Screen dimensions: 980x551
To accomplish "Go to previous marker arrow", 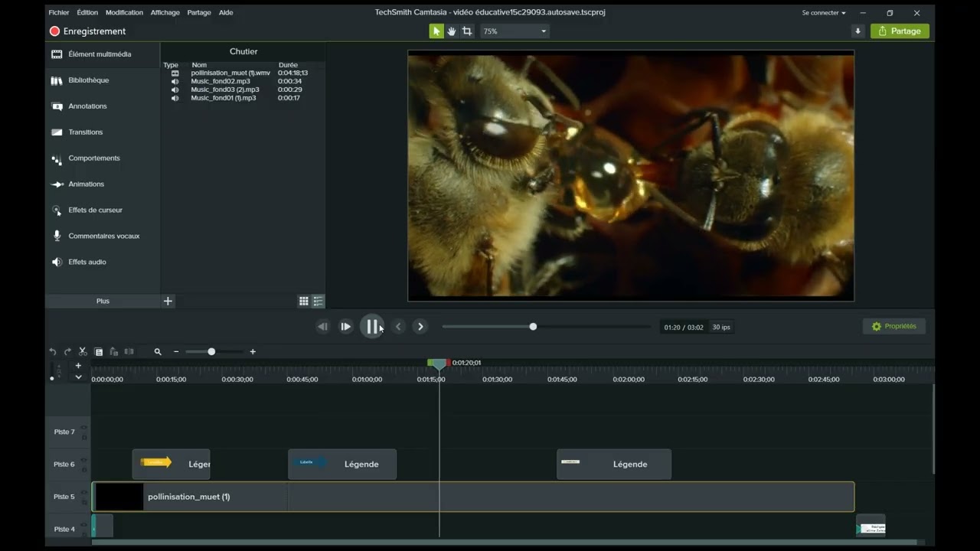I will pos(398,327).
